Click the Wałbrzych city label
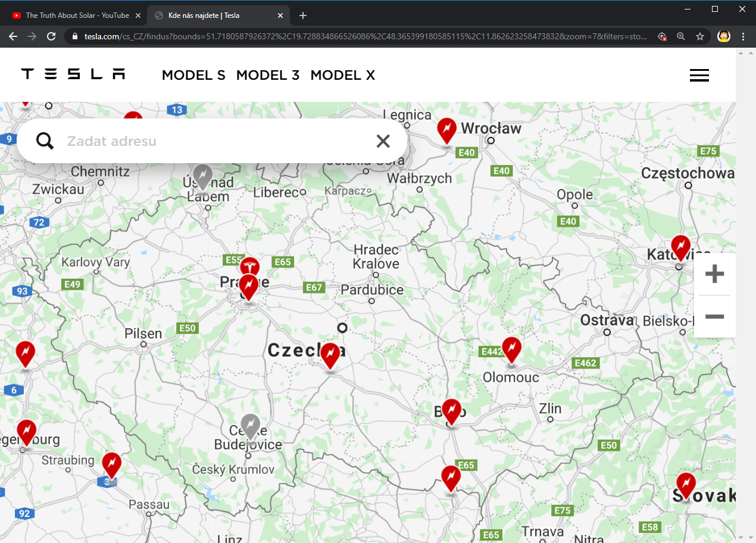The image size is (756, 543). [x=420, y=178]
